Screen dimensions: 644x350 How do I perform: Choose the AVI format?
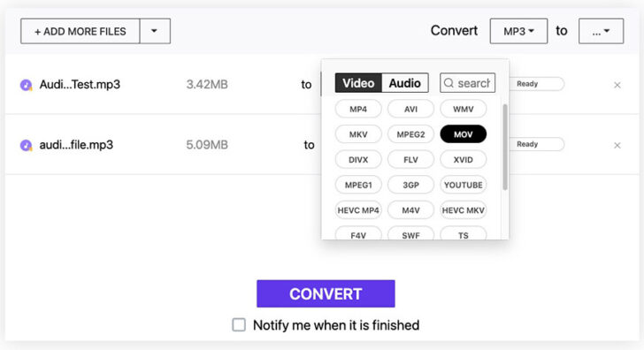[x=410, y=109]
